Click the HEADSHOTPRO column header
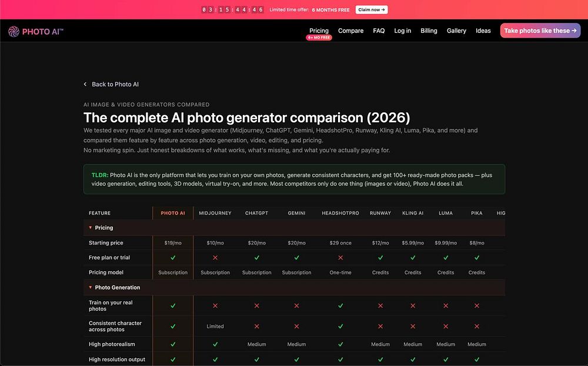Screen dimensions: 588x366 [340, 213]
